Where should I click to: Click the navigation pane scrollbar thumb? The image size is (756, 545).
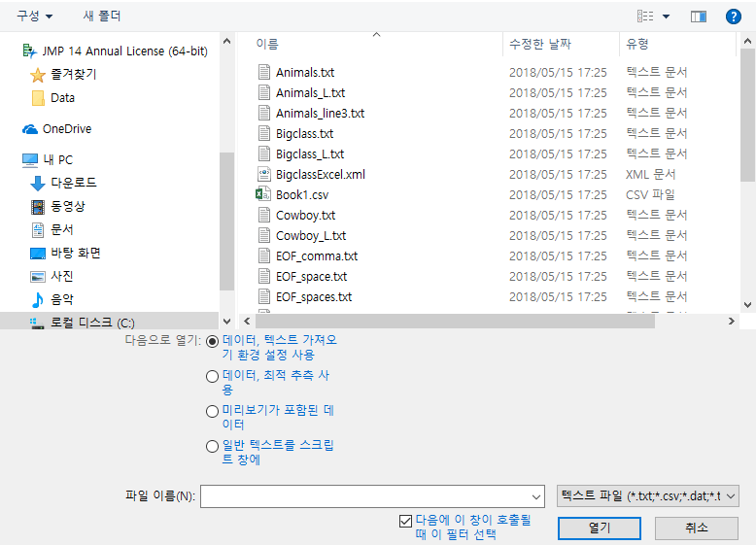[x=226, y=221]
